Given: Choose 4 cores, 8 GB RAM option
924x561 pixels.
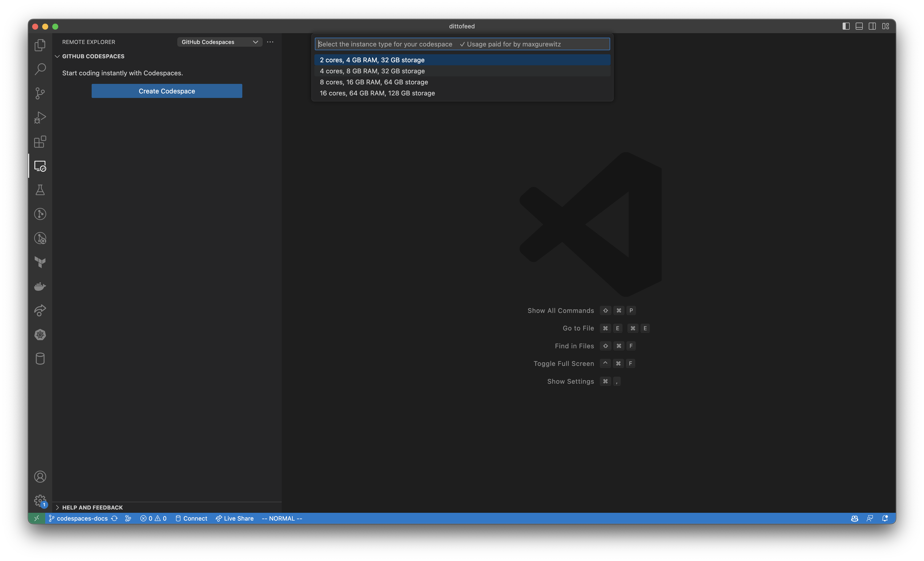Looking at the screenshot, I should [x=462, y=71].
